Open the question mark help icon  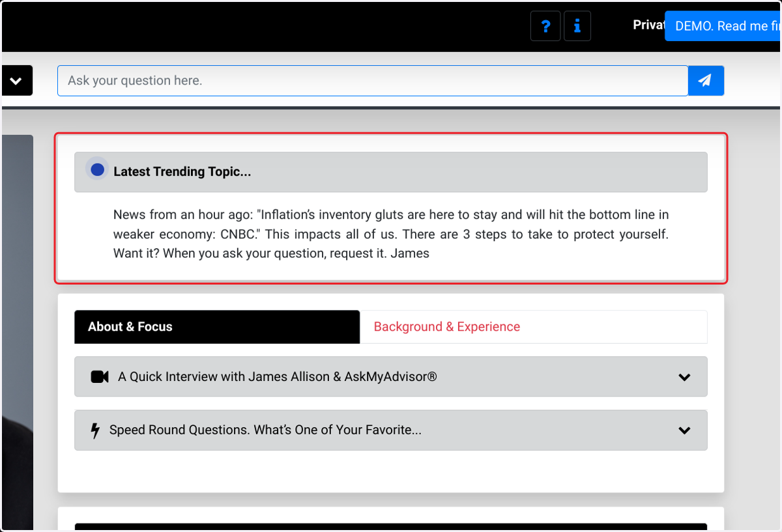pyautogui.click(x=545, y=26)
